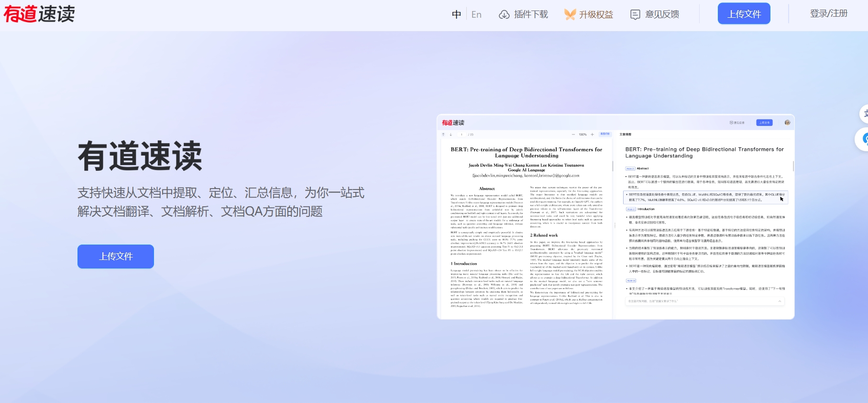Click the 有道速读 logo in the header
The height and width of the screenshot is (403, 868).
click(x=39, y=14)
